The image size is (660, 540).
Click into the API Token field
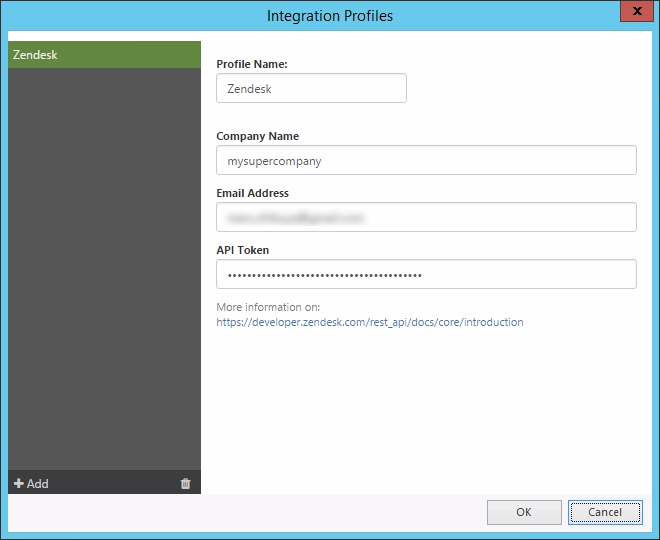click(426, 274)
